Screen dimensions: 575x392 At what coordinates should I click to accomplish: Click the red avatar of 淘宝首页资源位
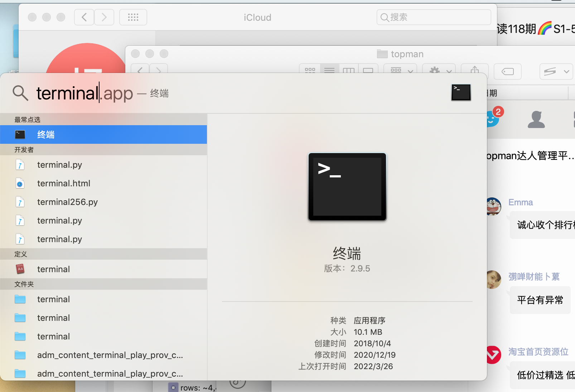click(x=494, y=355)
